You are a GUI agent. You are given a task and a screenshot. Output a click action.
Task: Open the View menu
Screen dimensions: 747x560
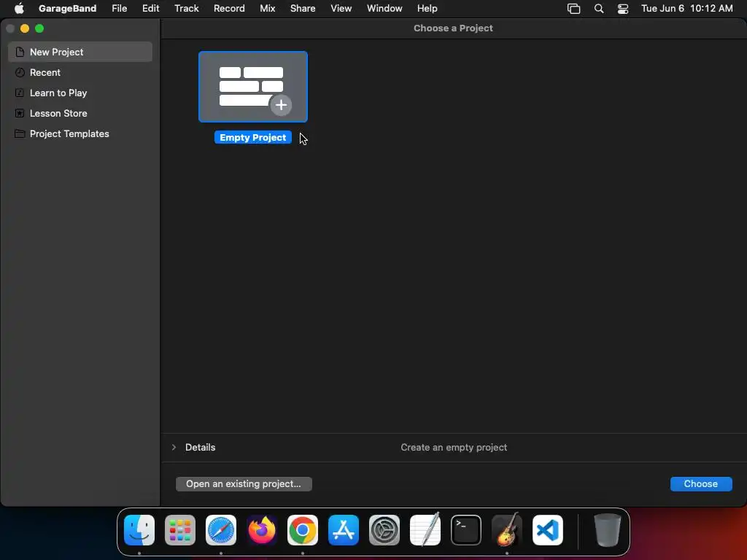[x=341, y=8]
